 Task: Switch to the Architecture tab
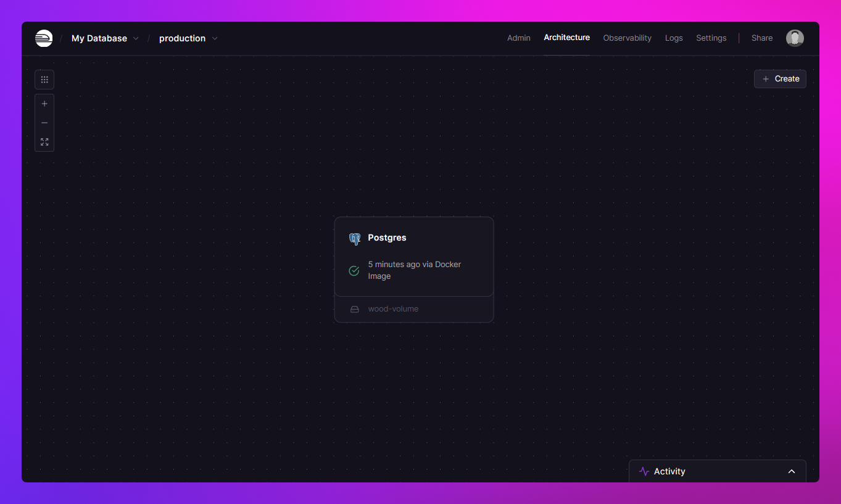[x=566, y=38]
